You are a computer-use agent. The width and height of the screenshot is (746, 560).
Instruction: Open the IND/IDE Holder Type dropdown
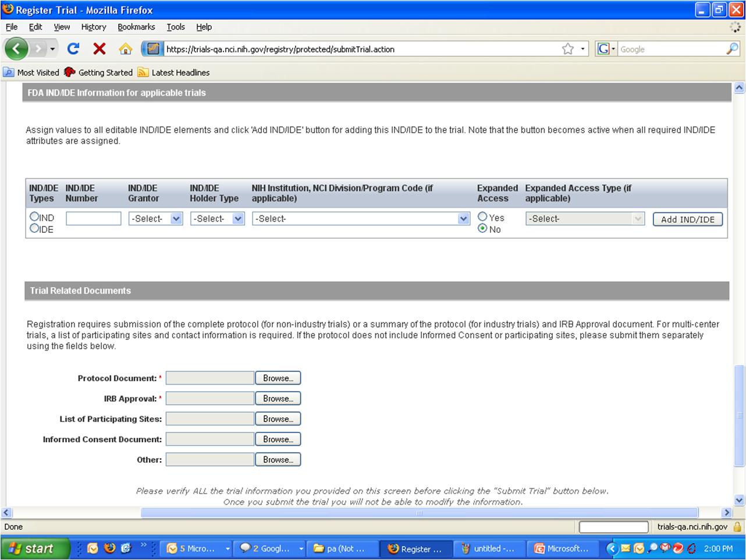coord(218,219)
